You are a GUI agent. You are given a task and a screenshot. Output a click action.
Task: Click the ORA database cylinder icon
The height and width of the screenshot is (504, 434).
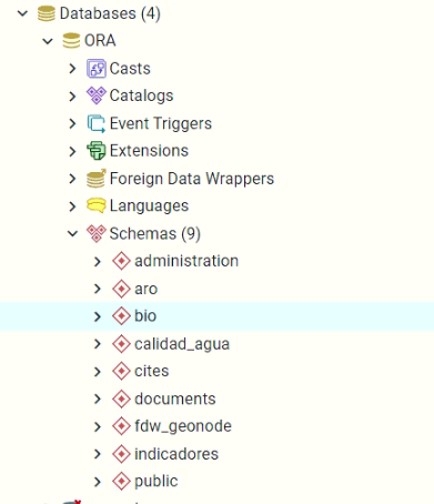(71, 41)
